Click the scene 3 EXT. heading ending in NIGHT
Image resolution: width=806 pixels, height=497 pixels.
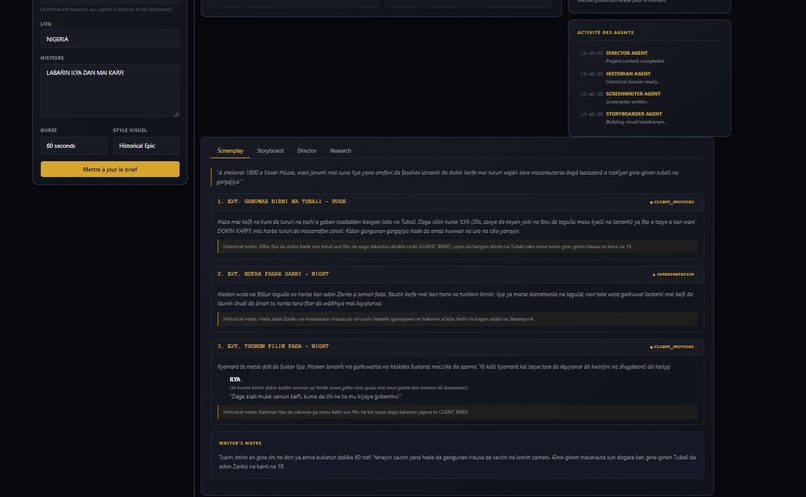(273, 346)
